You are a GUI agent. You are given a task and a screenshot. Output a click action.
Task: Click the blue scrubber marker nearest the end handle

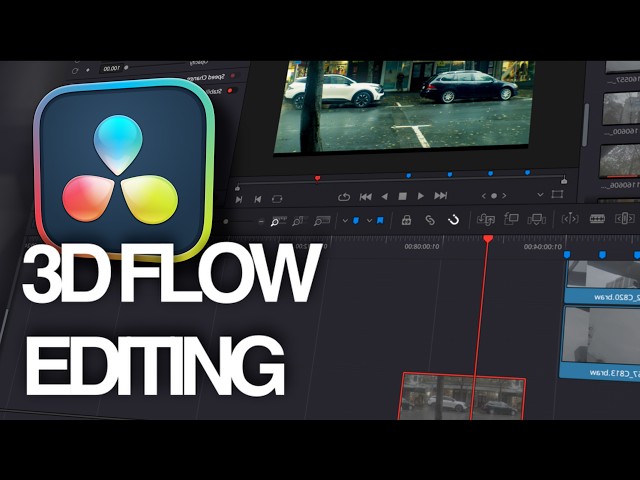527,173
